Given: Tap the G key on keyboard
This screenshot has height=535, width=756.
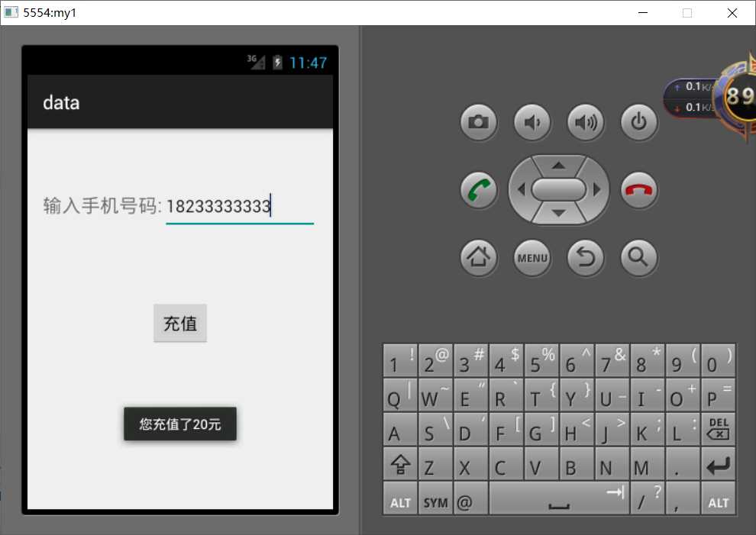Looking at the screenshot, I should pyautogui.click(x=541, y=429).
